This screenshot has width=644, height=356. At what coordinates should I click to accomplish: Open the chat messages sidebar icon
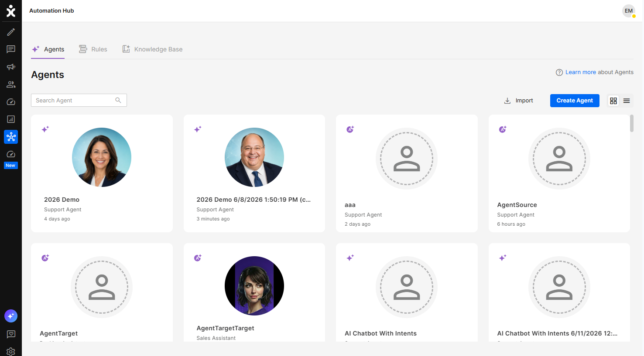coord(11,49)
